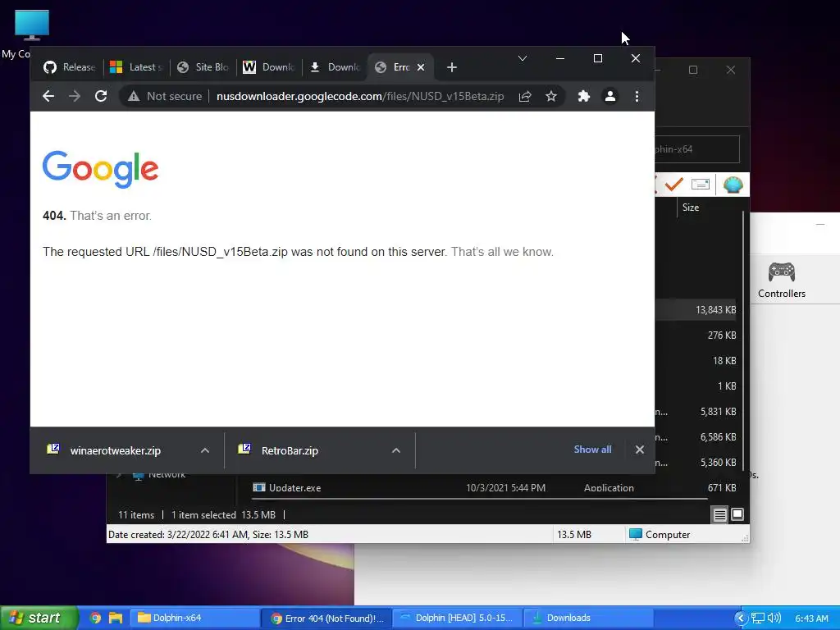
Task: Open the Chrome Extensions puzzle icon
Action: pos(584,97)
